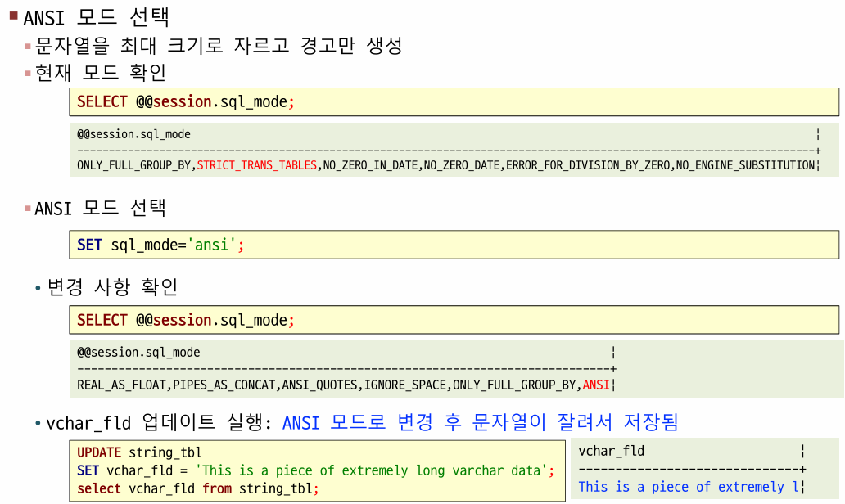Click the bullet '문자열을 최대 크기로 자르고 경고만 생성'
The image size is (845, 504).
(219, 45)
